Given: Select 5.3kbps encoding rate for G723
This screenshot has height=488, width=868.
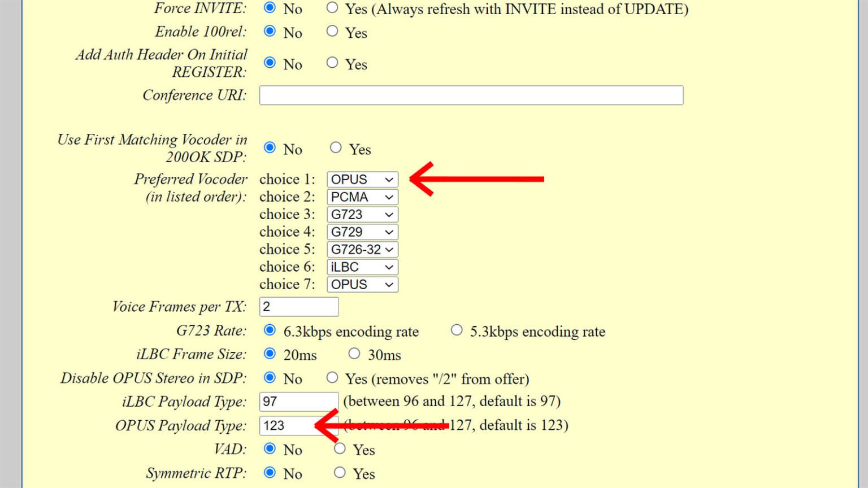Looking at the screenshot, I should tap(457, 330).
